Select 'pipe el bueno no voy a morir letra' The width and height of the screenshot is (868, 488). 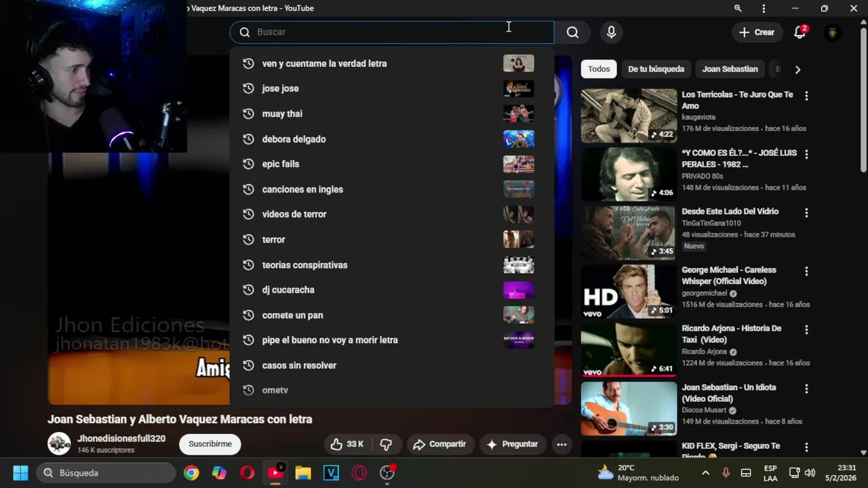pyautogui.click(x=330, y=340)
